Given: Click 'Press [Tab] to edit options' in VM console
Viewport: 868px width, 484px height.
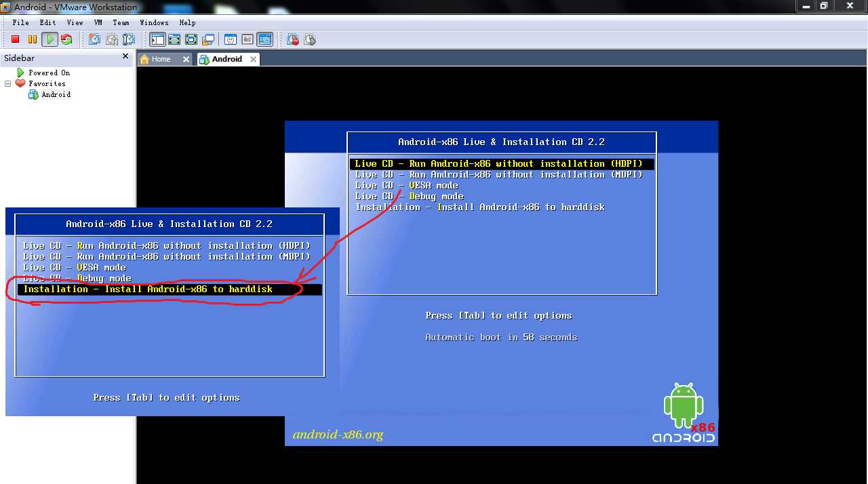Looking at the screenshot, I should (498, 315).
